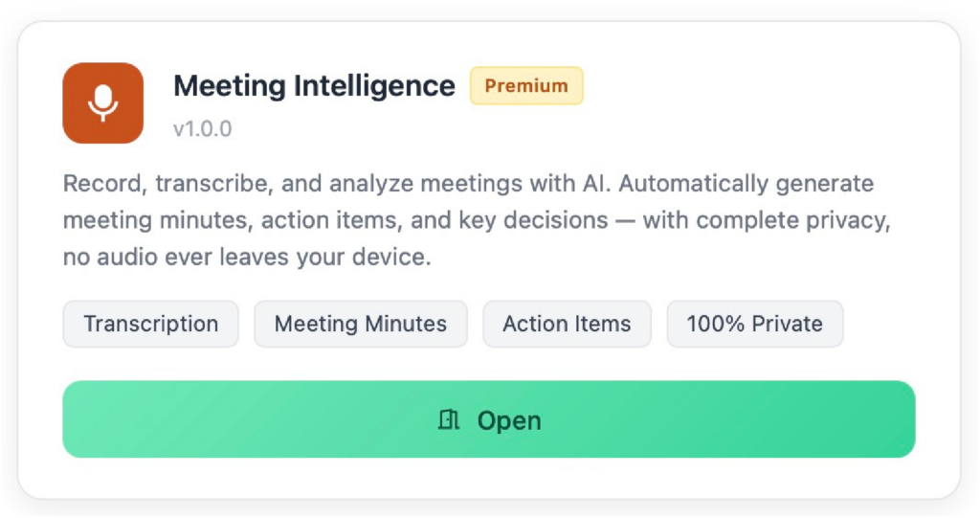980x518 pixels.
Task: Click the door icon on Open button
Action: pos(449,419)
